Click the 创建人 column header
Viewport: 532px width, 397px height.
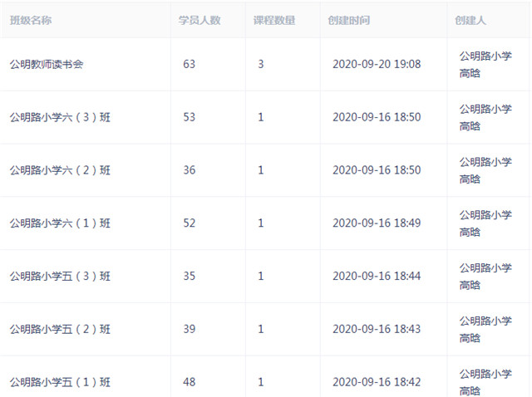click(470, 20)
